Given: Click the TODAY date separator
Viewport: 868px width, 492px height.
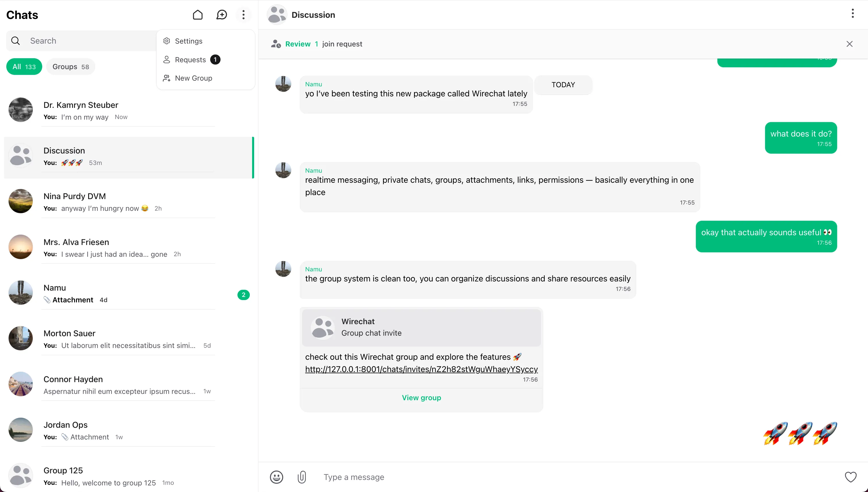Looking at the screenshot, I should click(563, 85).
